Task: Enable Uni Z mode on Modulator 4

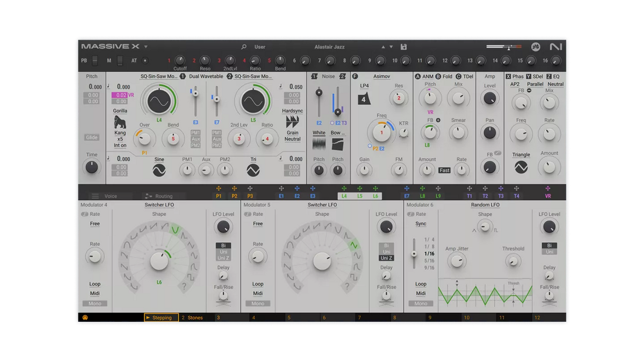Action: (223, 257)
